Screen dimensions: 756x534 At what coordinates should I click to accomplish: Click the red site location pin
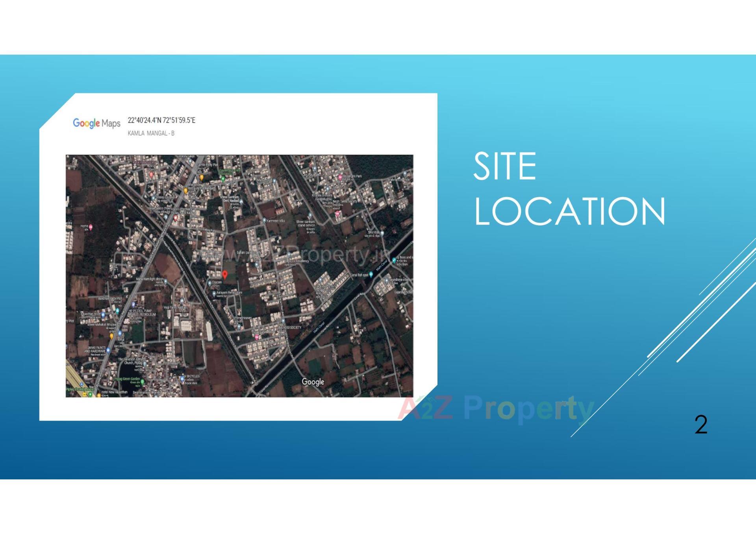tap(225, 274)
